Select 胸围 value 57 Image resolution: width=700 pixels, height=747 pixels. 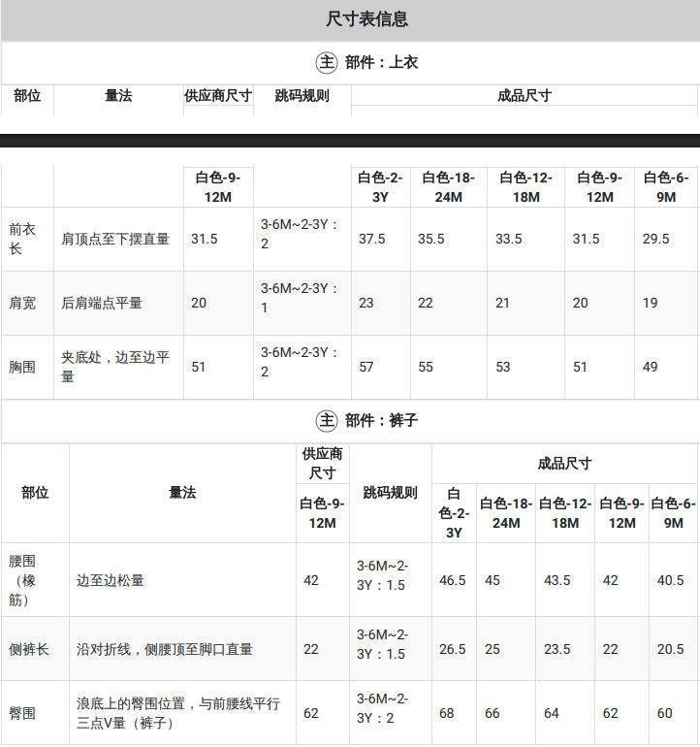pyautogui.click(x=366, y=367)
